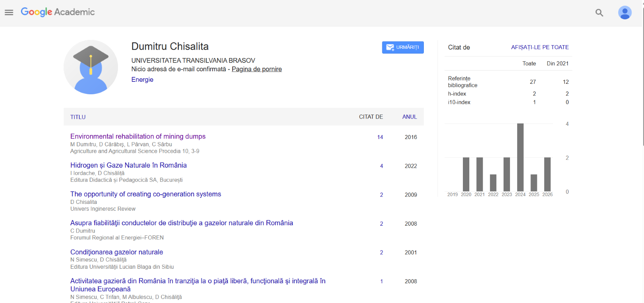Viewport: 644px width, 303px height.
Task: Click the Google Academic logo
Action: pyautogui.click(x=58, y=12)
